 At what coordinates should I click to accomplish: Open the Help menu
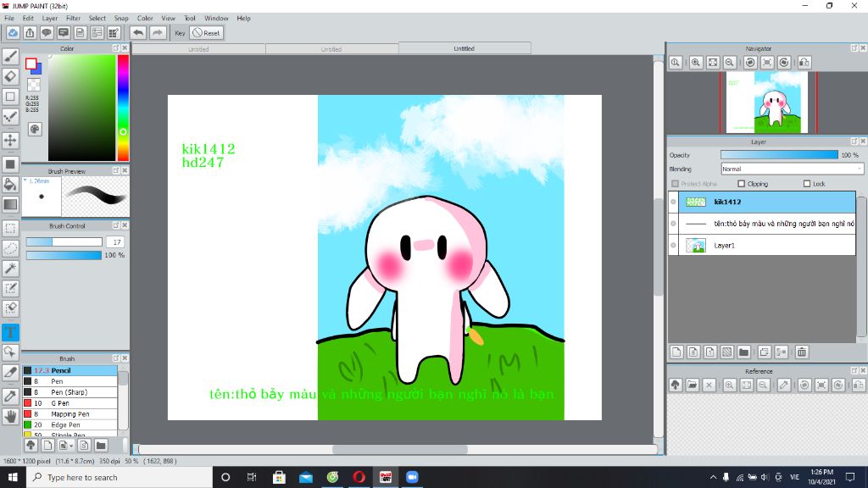(x=243, y=19)
